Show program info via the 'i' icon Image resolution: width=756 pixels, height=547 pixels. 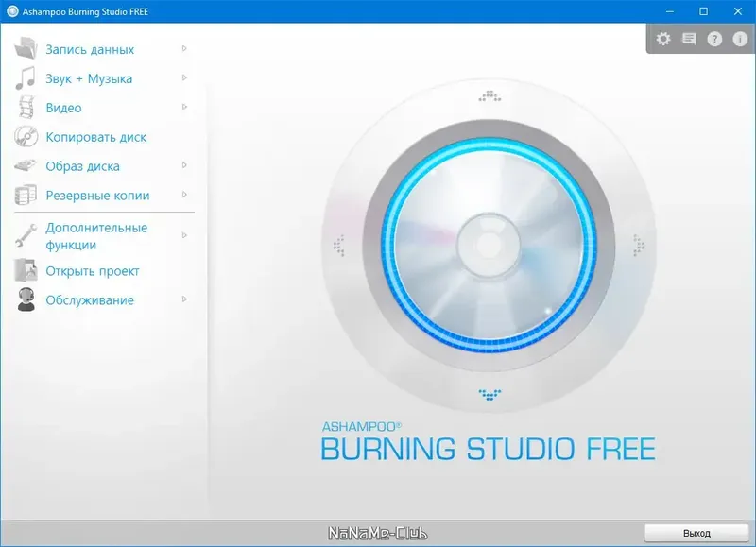[740, 39]
